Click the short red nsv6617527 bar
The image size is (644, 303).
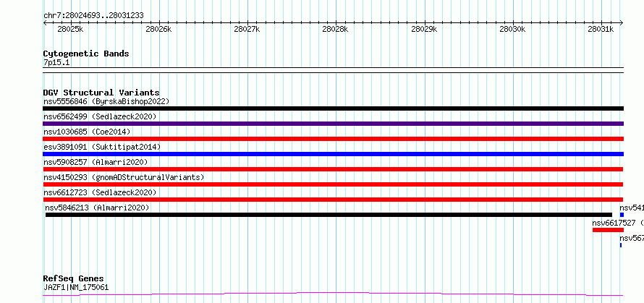coord(608,230)
